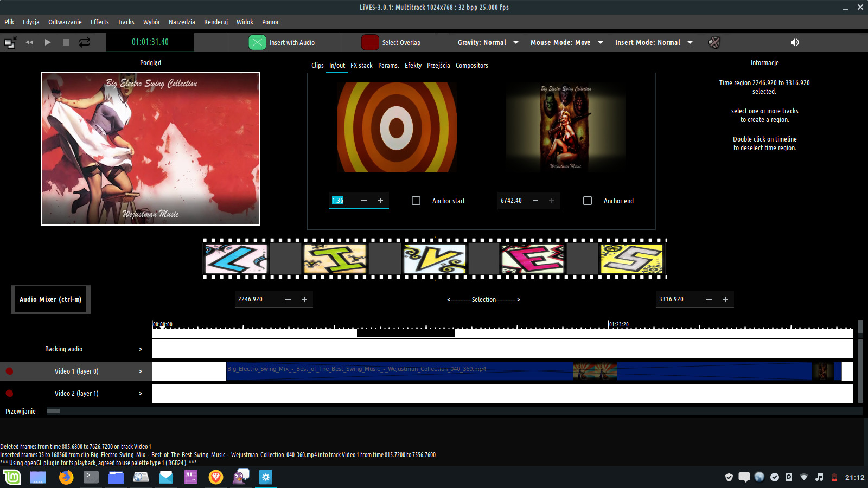Screen dimensions: 868x488
Task: Enable the Anchor end checkbox
Action: click(x=588, y=201)
